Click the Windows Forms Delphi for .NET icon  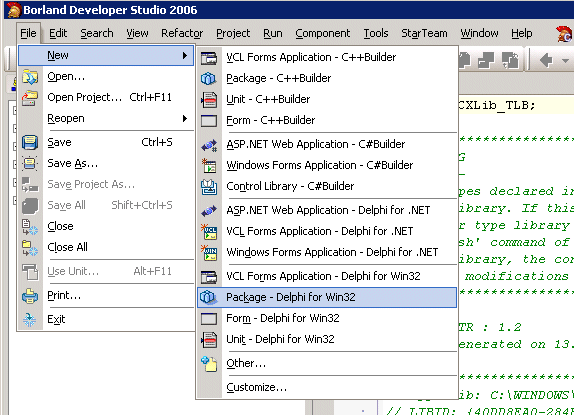coord(209,253)
